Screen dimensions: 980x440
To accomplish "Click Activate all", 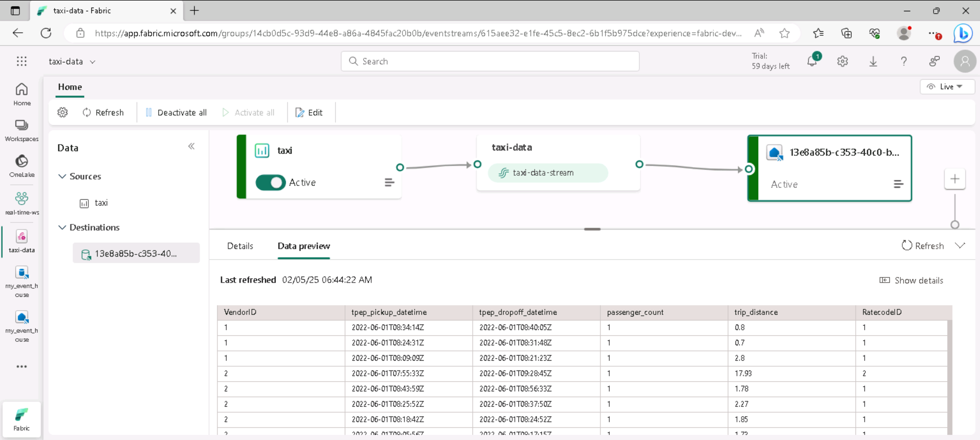I will pos(249,112).
